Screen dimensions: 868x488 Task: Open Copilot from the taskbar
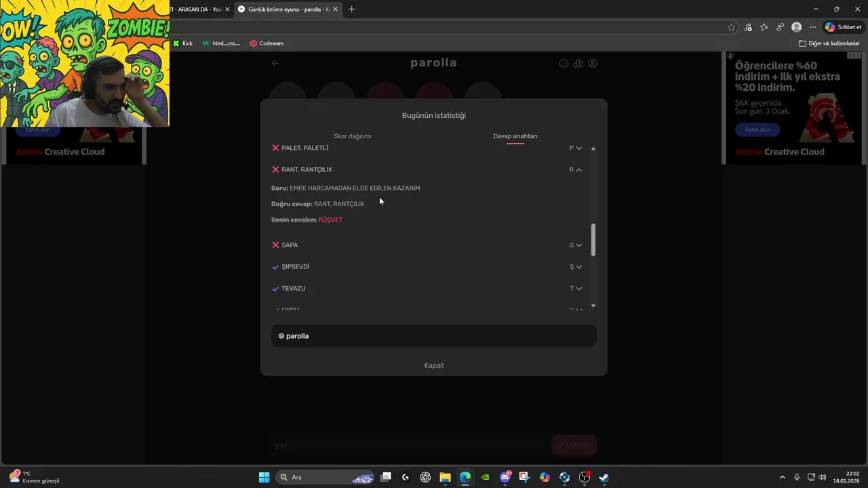click(545, 477)
